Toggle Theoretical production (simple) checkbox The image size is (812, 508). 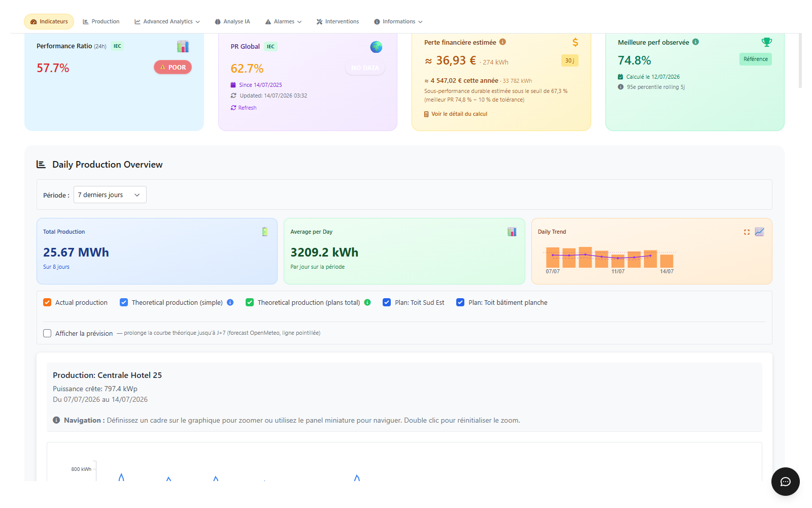(124, 302)
